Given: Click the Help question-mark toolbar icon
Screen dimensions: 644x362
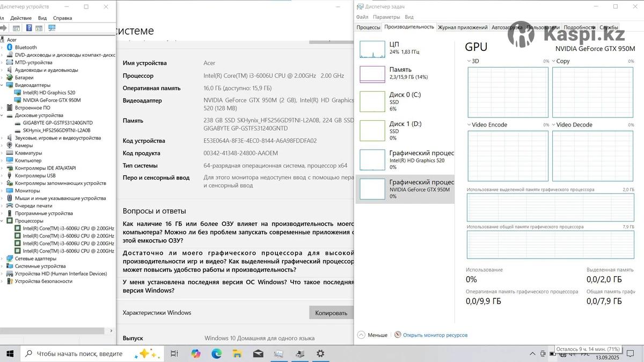Looking at the screenshot, I should pos(29,28).
